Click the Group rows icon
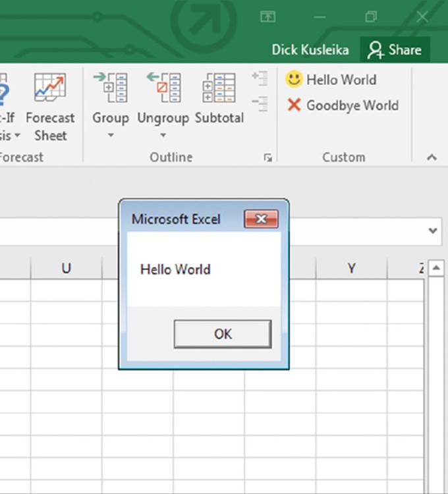This screenshot has width=448, height=494. coord(111,88)
